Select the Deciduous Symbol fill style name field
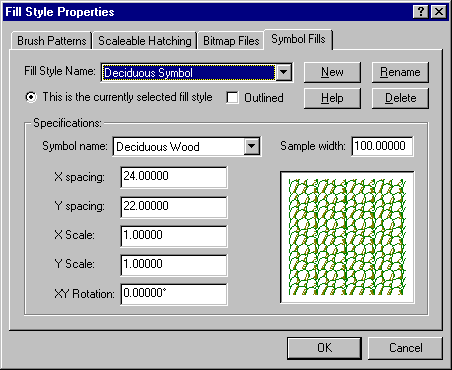The image size is (452, 370). (189, 73)
